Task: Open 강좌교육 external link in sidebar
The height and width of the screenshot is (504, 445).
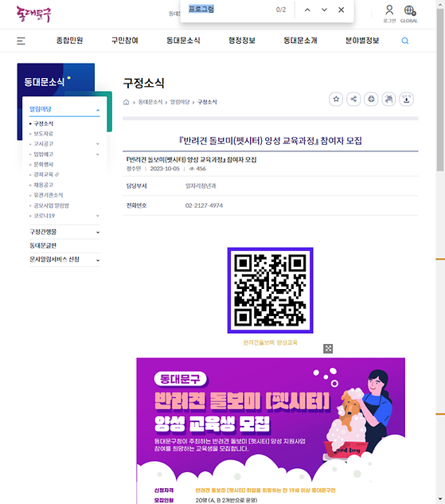Action: tap(46, 174)
